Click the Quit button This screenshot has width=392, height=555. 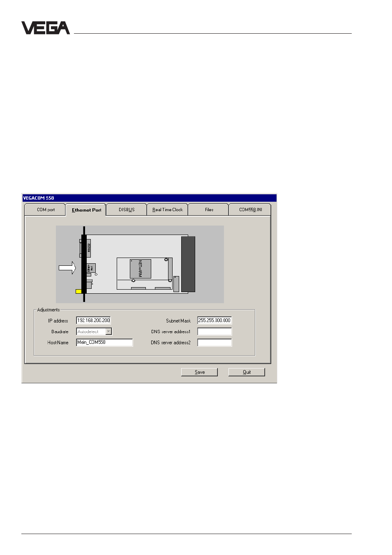pyautogui.click(x=247, y=372)
